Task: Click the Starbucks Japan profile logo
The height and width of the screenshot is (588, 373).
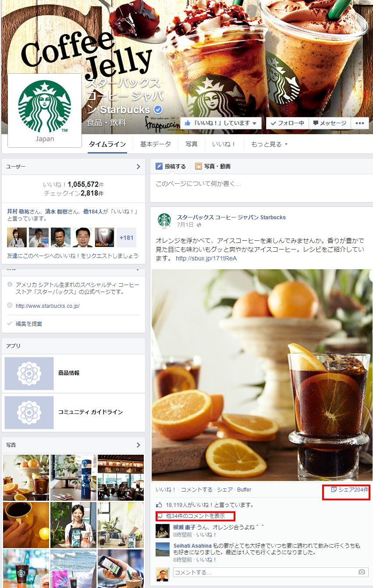Action: pyautogui.click(x=45, y=110)
